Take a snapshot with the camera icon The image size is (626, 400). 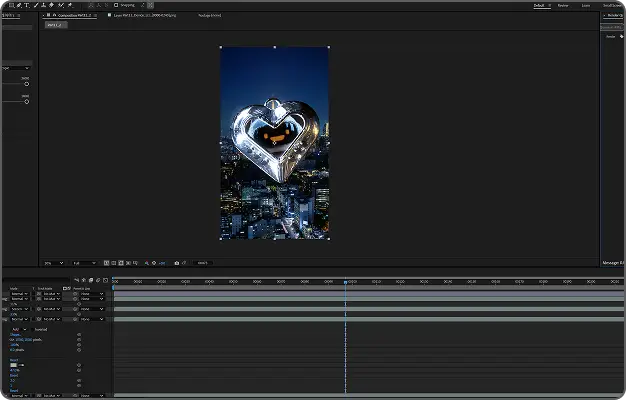176,263
